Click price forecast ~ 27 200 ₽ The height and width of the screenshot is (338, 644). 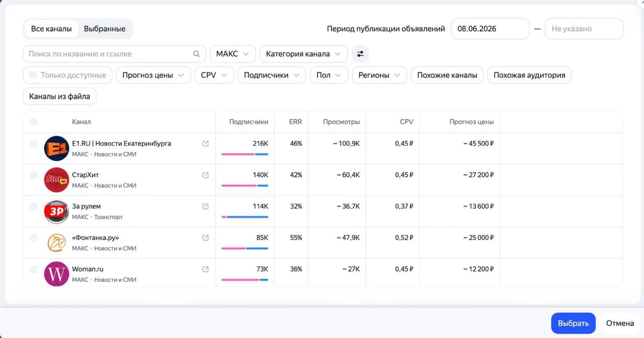click(478, 175)
